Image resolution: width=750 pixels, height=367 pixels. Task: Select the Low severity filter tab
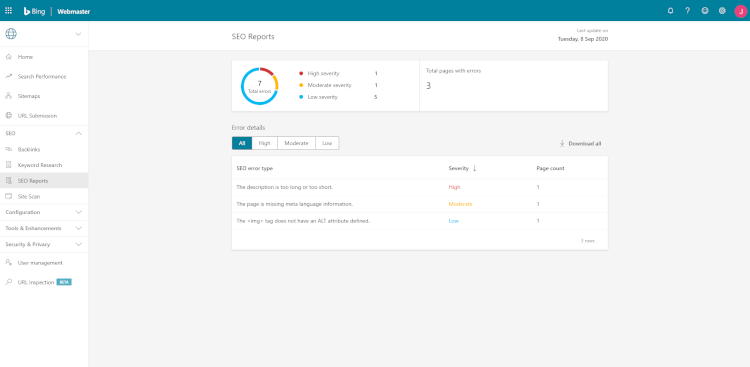point(327,143)
